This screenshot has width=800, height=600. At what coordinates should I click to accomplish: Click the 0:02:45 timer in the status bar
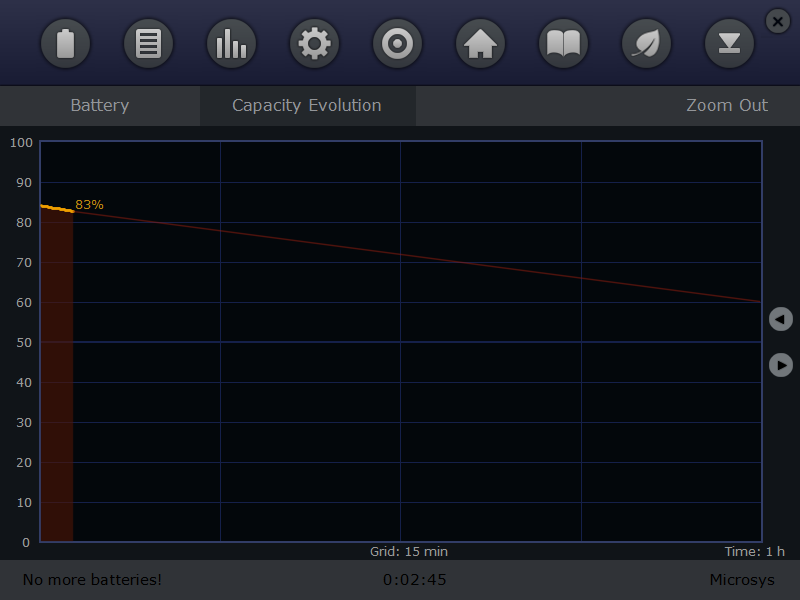coord(415,580)
